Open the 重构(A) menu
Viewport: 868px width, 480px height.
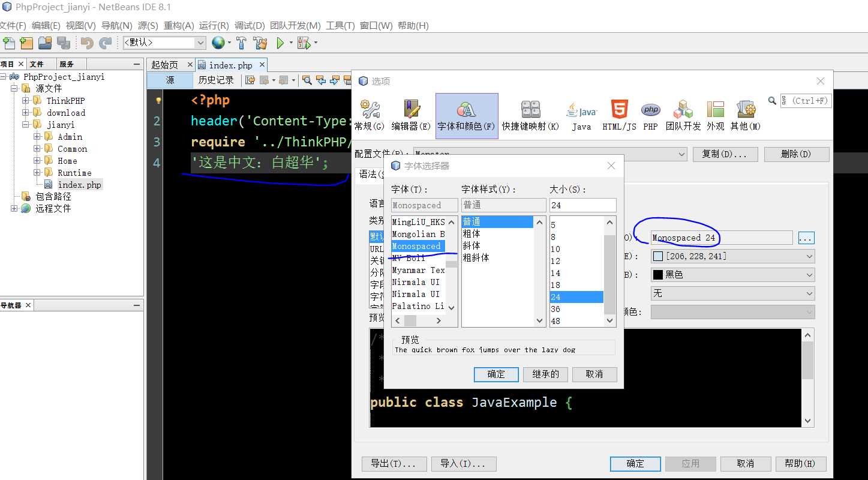179,26
